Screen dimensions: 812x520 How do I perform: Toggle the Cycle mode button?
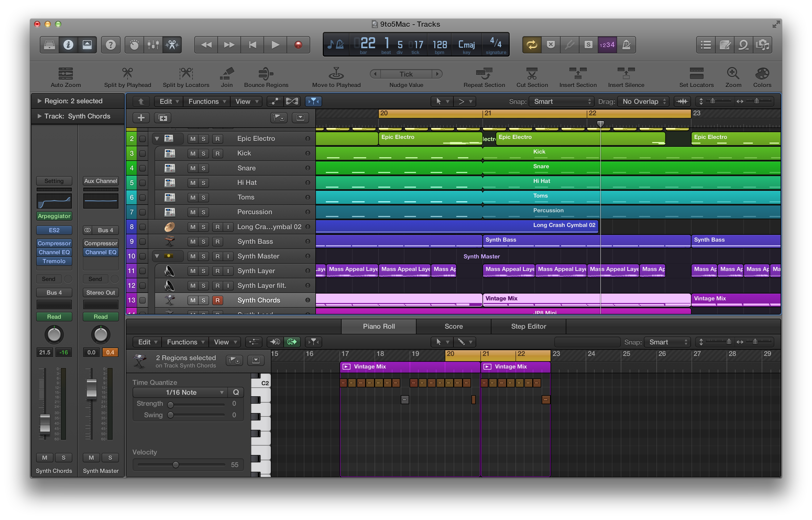[532, 45]
